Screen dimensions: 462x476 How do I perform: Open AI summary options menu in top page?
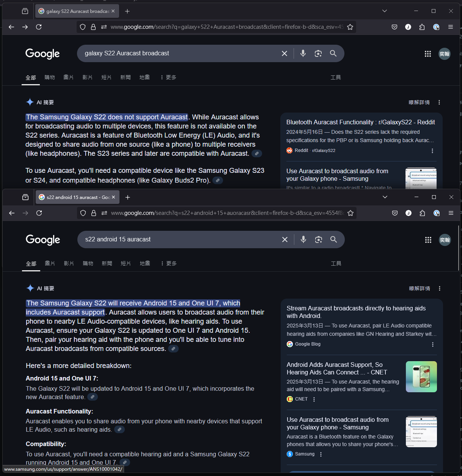click(439, 102)
